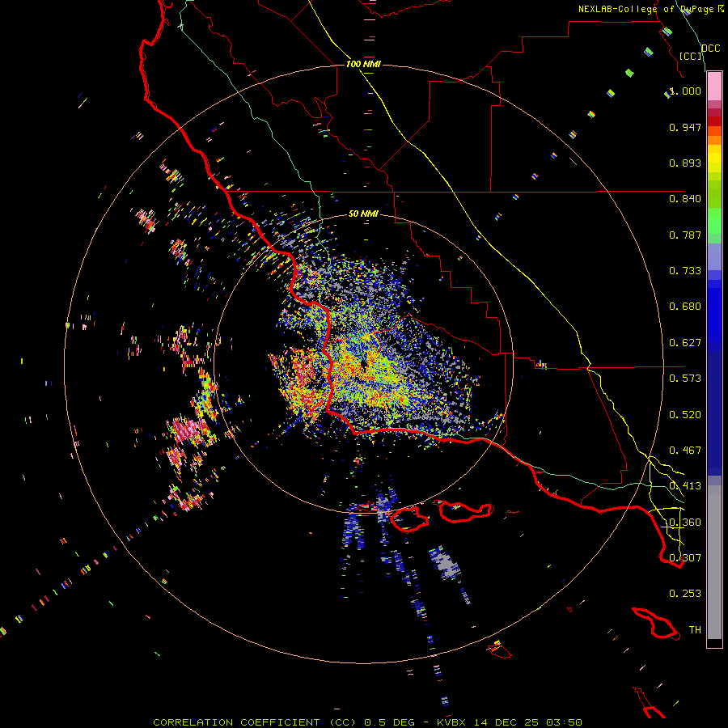Click the 0.573 legend value
728x728 pixels.
click(685, 379)
